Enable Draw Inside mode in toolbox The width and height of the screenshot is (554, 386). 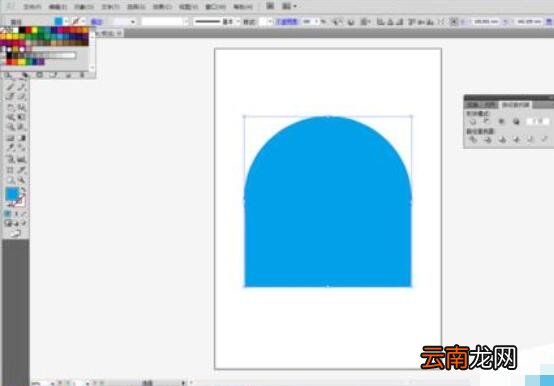click(x=23, y=223)
